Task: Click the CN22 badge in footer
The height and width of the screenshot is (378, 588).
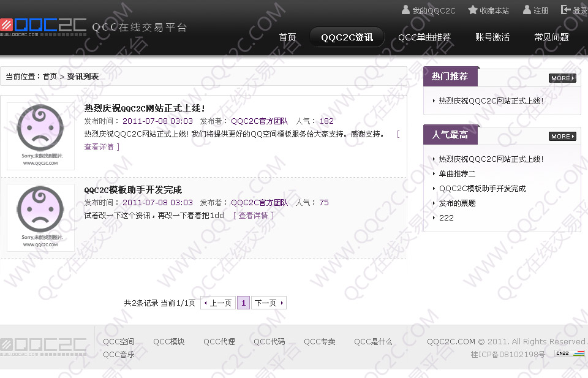Action: tap(562, 353)
